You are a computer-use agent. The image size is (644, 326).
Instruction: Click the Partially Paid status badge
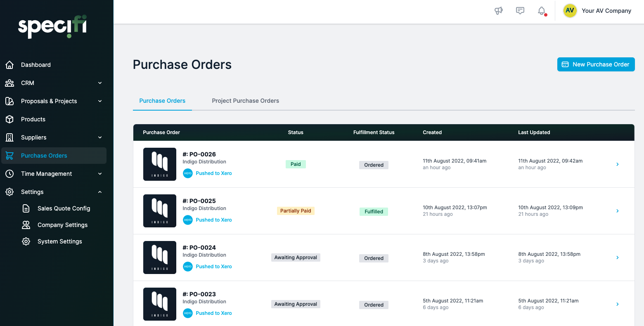point(296,211)
